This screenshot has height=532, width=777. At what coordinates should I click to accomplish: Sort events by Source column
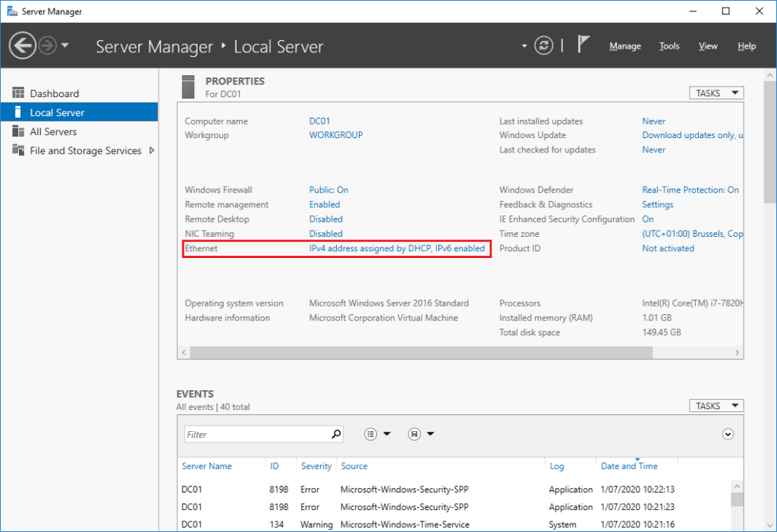354,466
